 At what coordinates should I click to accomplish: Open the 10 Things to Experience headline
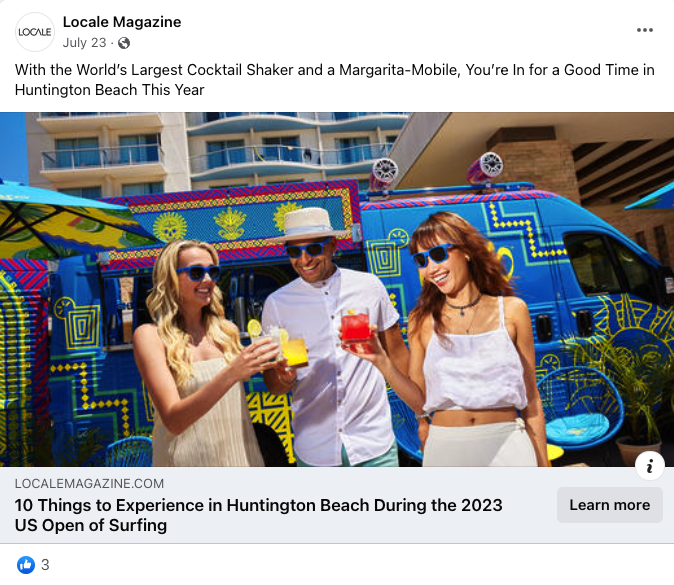tap(258, 515)
